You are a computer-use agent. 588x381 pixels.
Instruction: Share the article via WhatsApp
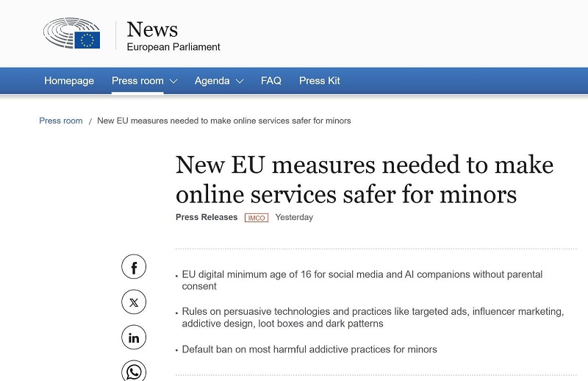pos(134,371)
